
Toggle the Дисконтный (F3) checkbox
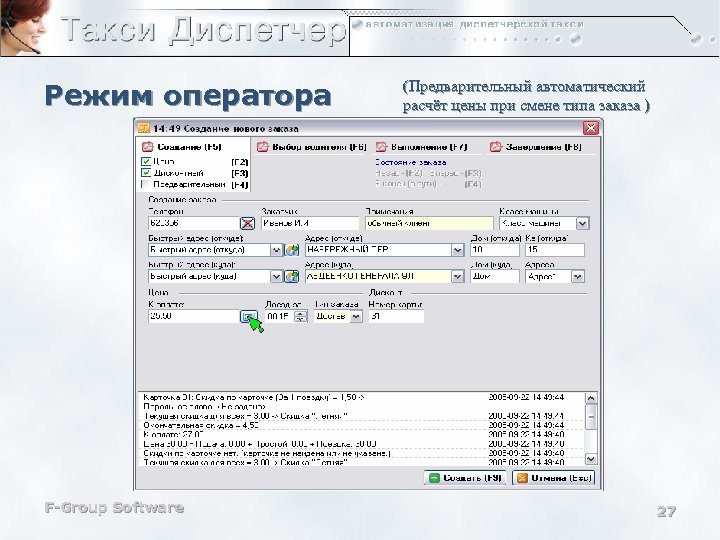click(x=146, y=173)
